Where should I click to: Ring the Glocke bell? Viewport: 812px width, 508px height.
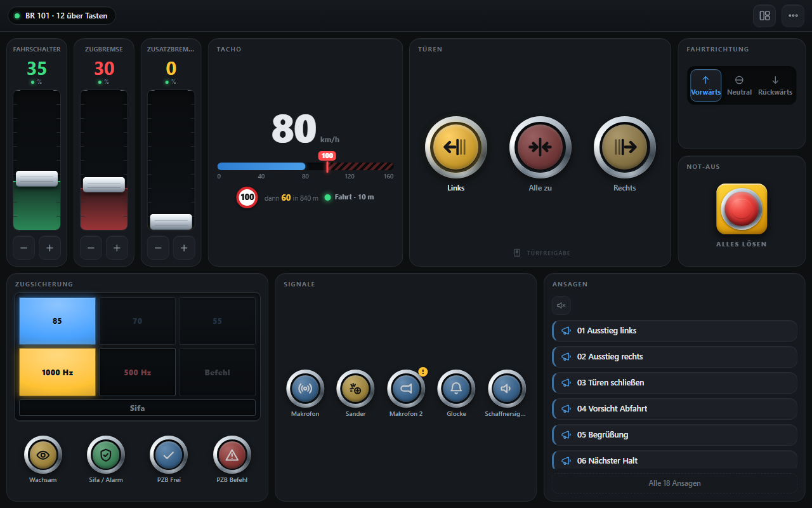[456, 389]
